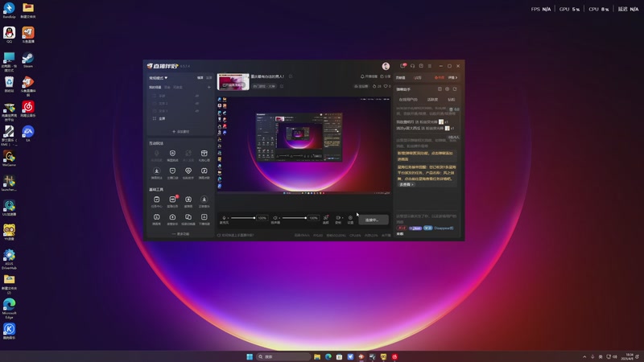Viewport: 644px width, 362px height.
Task: Open Microsoft Edge from the taskbar
Action: pos(328,356)
